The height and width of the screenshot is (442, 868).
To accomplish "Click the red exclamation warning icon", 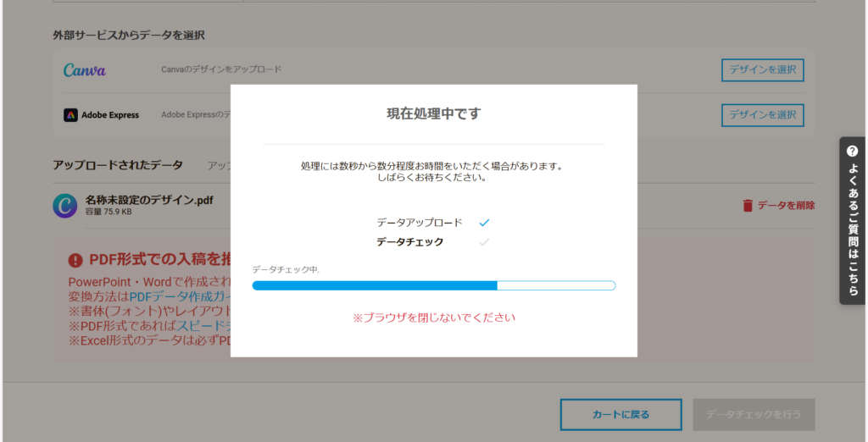I will pos(75,261).
